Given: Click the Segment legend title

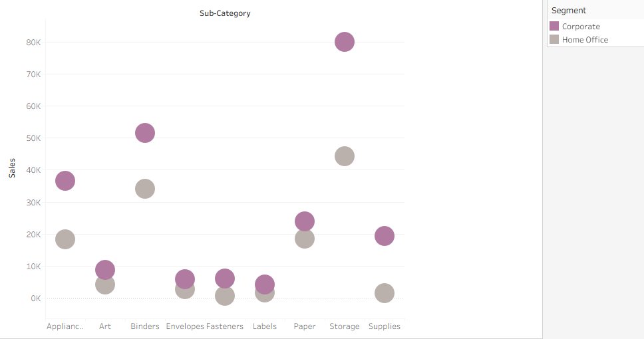Looking at the screenshot, I should pos(568,10).
